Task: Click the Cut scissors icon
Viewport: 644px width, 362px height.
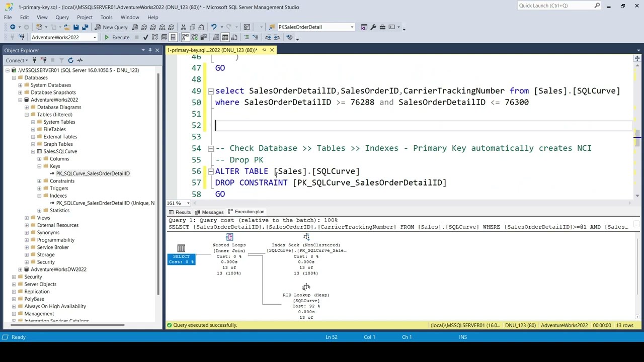Action: tap(184, 27)
